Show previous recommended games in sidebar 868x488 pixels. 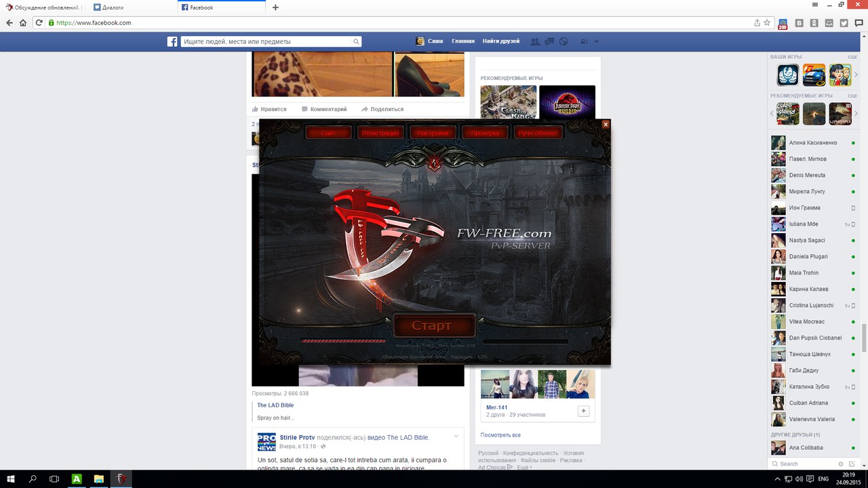tap(772, 113)
